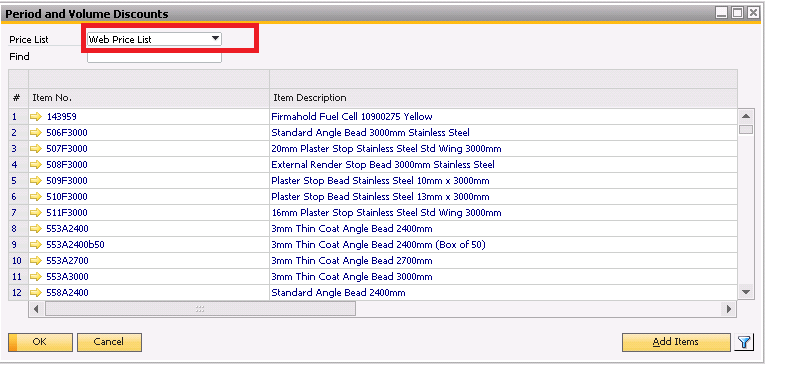This screenshot has width=787, height=389.
Task: Open link arrow for item 553A2400b50
Action: [x=36, y=245]
